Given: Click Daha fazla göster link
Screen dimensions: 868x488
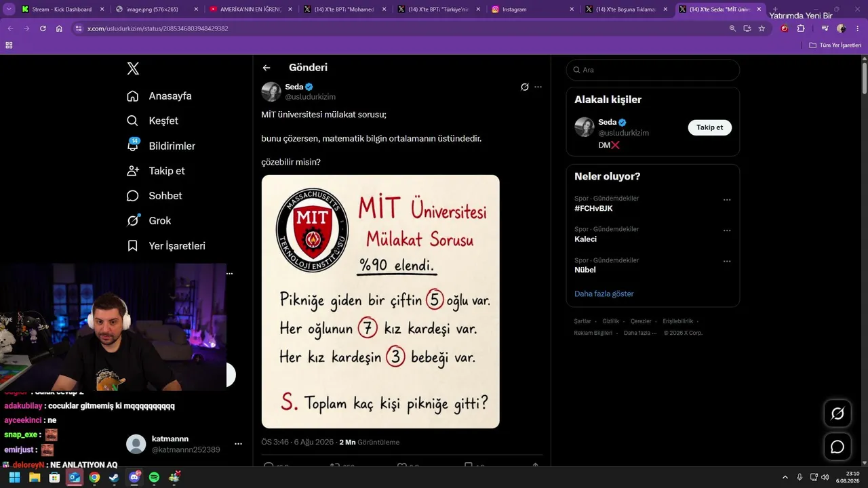Looking at the screenshot, I should tap(604, 293).
